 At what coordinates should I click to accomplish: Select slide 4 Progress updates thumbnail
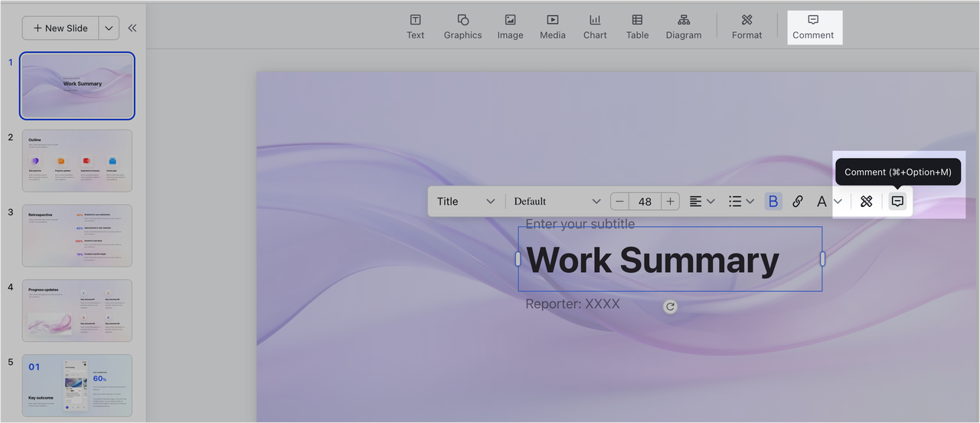tap(77, 310)
